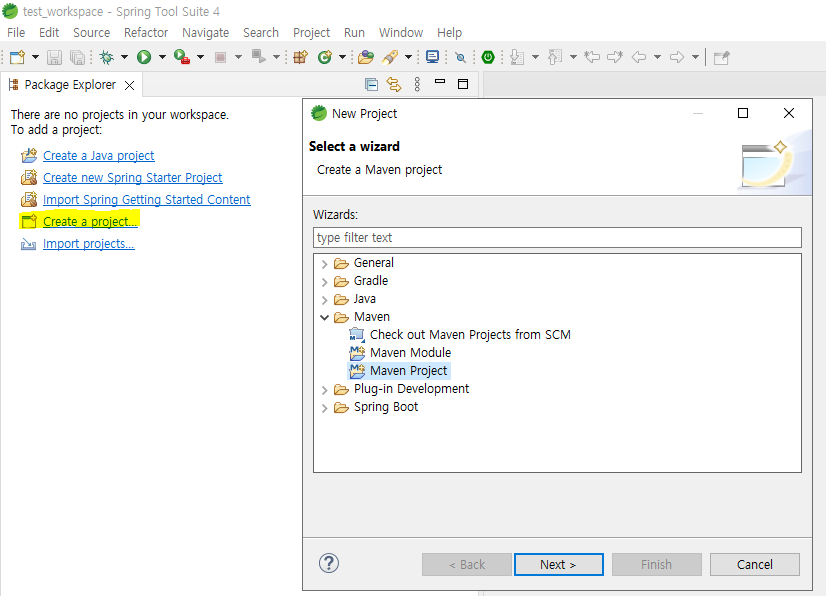Image resolution: width=826 pixels, height=596 pixels.
Task: Minimize the Package Explorer view
Action: [440, 82]
